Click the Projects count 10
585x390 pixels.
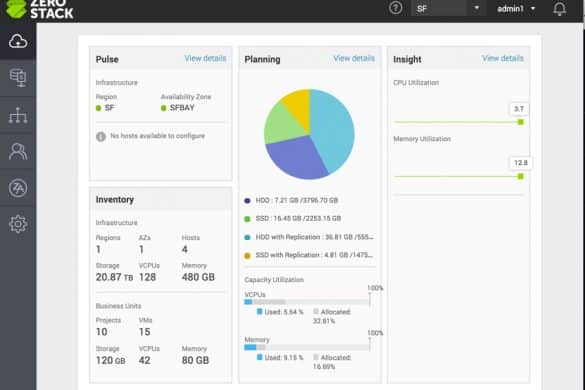pyautogui.click(x=101, y=332)
